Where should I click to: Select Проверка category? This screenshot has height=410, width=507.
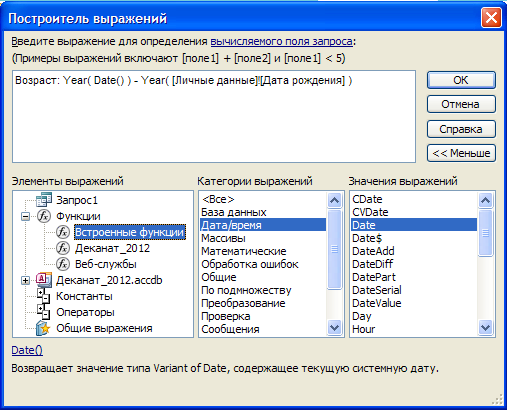pos(263,316)
